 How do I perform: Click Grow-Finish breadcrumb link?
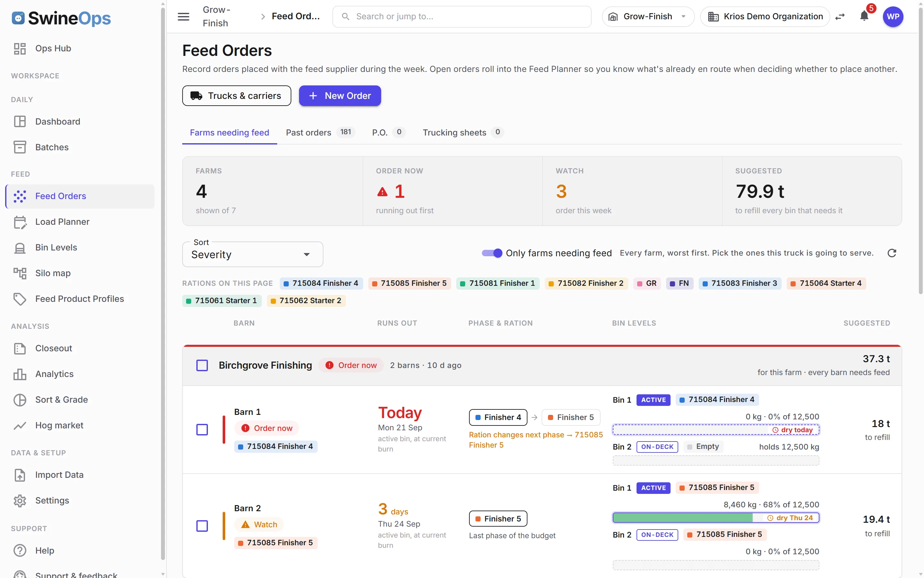point(217,16)
